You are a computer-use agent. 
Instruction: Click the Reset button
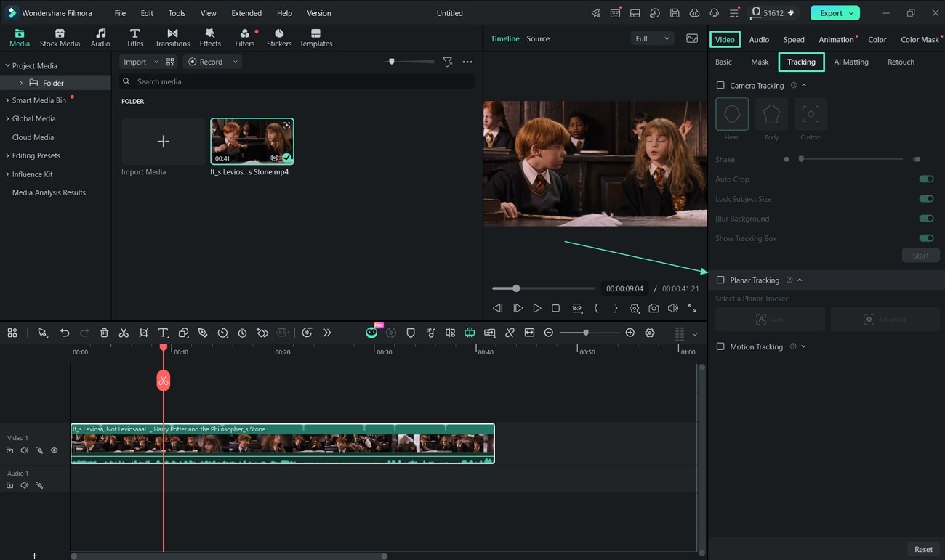pos(923,549)
